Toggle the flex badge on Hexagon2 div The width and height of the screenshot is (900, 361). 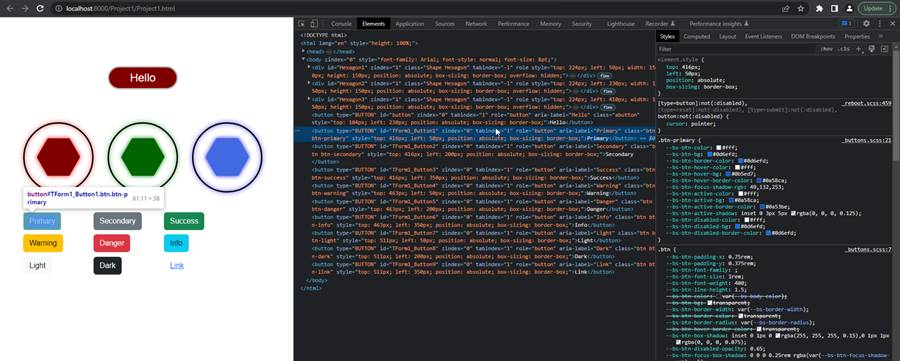[607, 91]
